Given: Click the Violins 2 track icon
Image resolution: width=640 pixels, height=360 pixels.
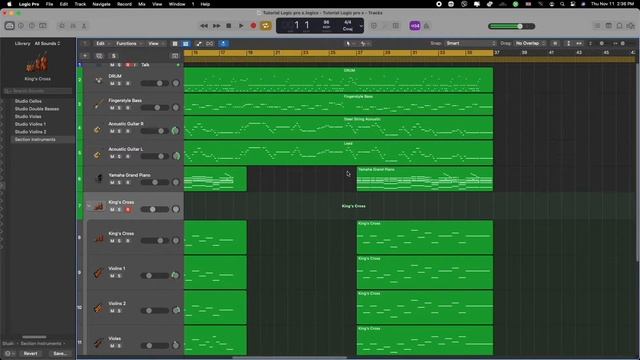Looking at the screenshot, I should pos(98,308).
